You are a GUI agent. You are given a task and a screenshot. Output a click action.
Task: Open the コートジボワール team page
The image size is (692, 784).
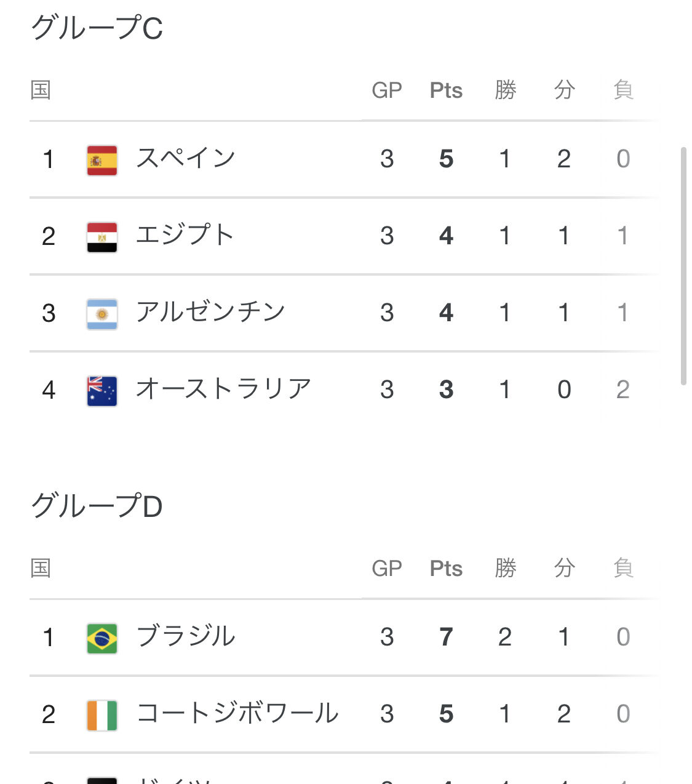tap(237, 714)
